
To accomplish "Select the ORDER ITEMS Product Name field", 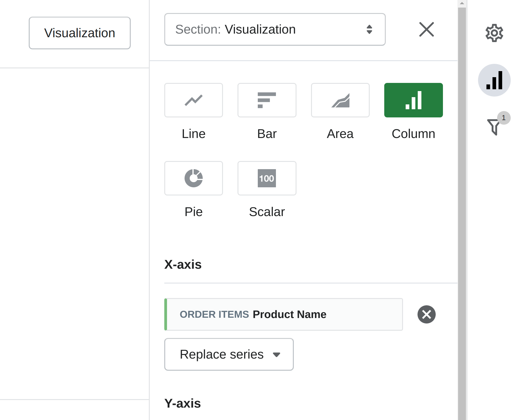I will click(283, 314).
